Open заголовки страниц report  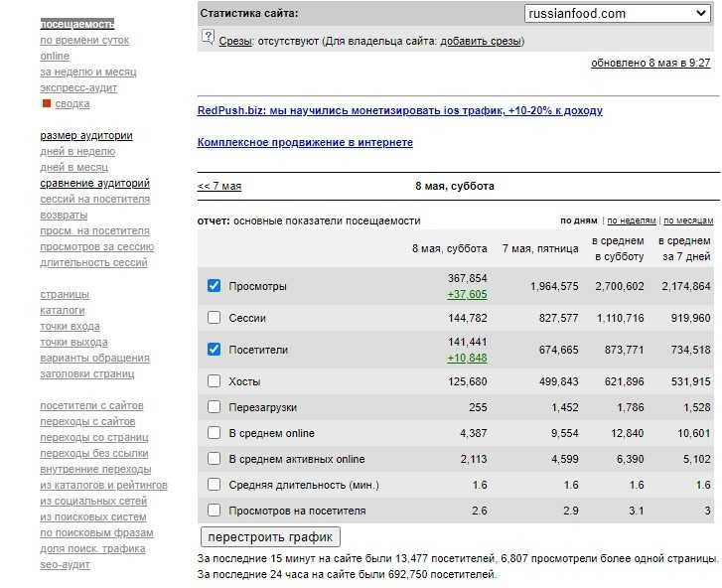pyautogui.click(x=87, y=373)
